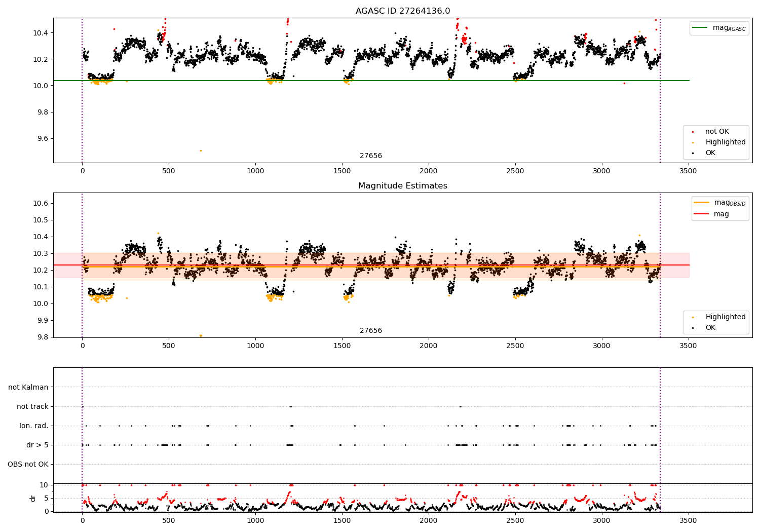Click the 3500 x-tick under the top plot
The width and height of the screenshot is (760, 532).
[688, 171]
